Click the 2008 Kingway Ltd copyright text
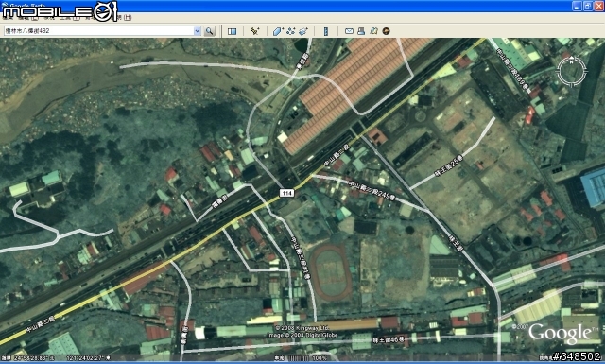The width and height of the screenshot is (605, 364). click(302, 328)
